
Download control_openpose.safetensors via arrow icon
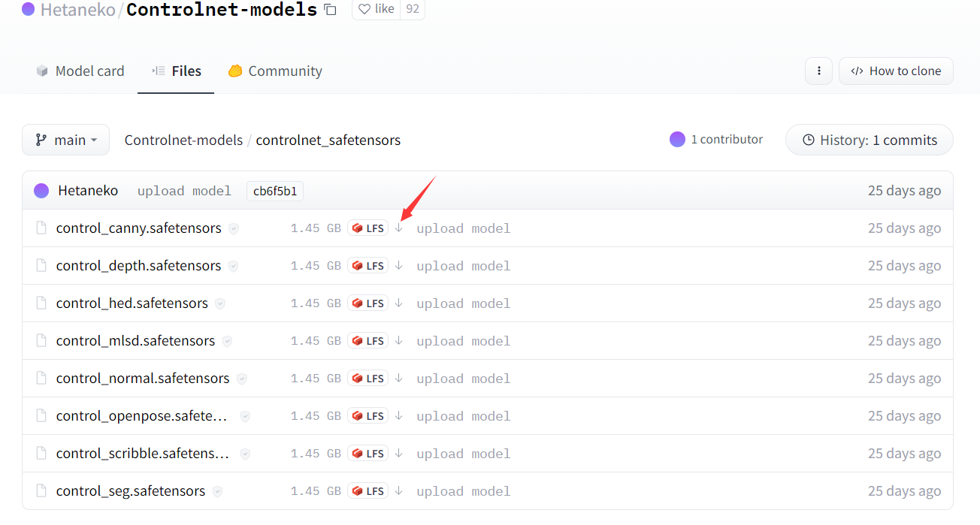[x=399, y=416]
